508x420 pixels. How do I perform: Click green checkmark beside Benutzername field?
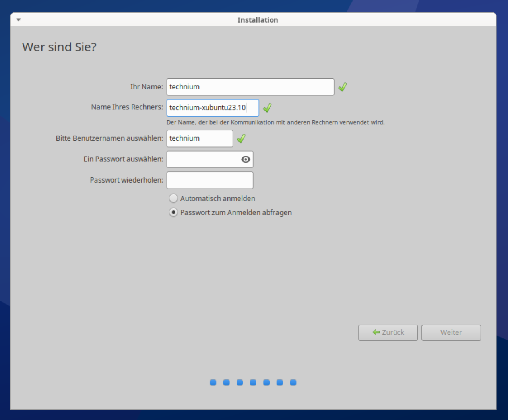pyautogui.click(x=241, y=138)
